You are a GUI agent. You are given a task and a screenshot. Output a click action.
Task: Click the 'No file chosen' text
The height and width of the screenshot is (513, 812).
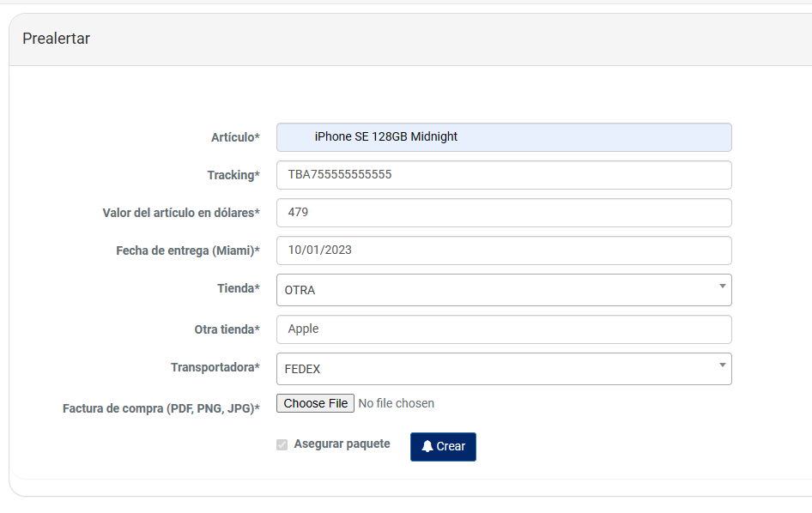point(396,403)
